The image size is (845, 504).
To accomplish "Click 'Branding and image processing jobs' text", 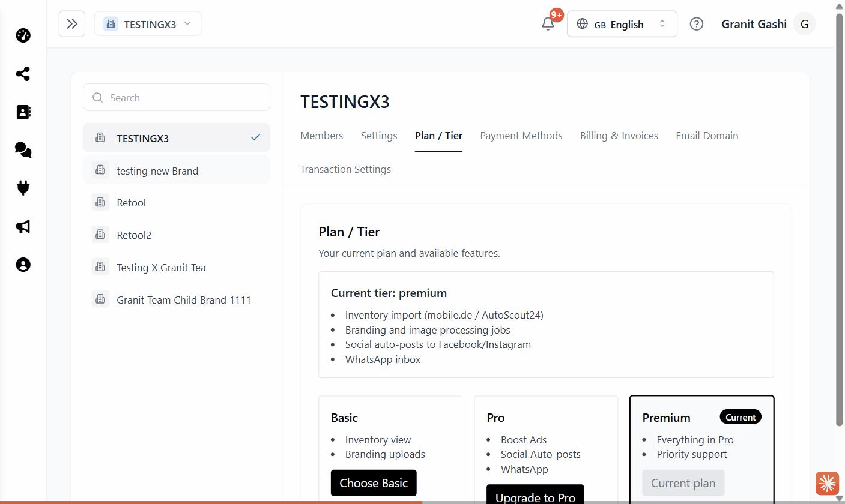I will pos(428,330).
